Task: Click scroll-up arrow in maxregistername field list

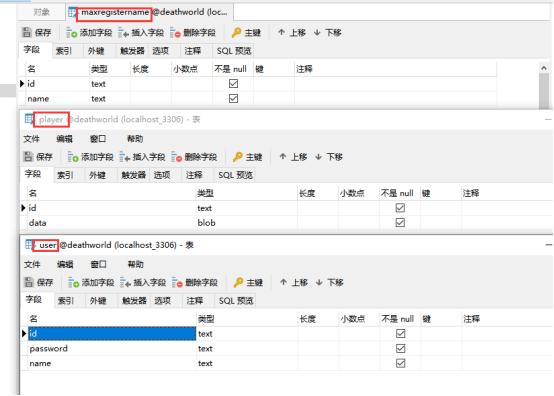Action: point(544,68)
